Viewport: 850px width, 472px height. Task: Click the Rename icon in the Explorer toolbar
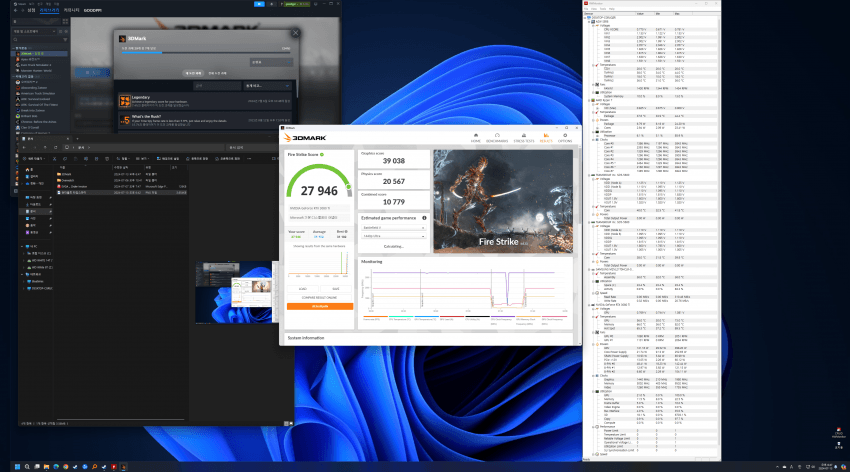pyautogui.click(x=86, y=159)
